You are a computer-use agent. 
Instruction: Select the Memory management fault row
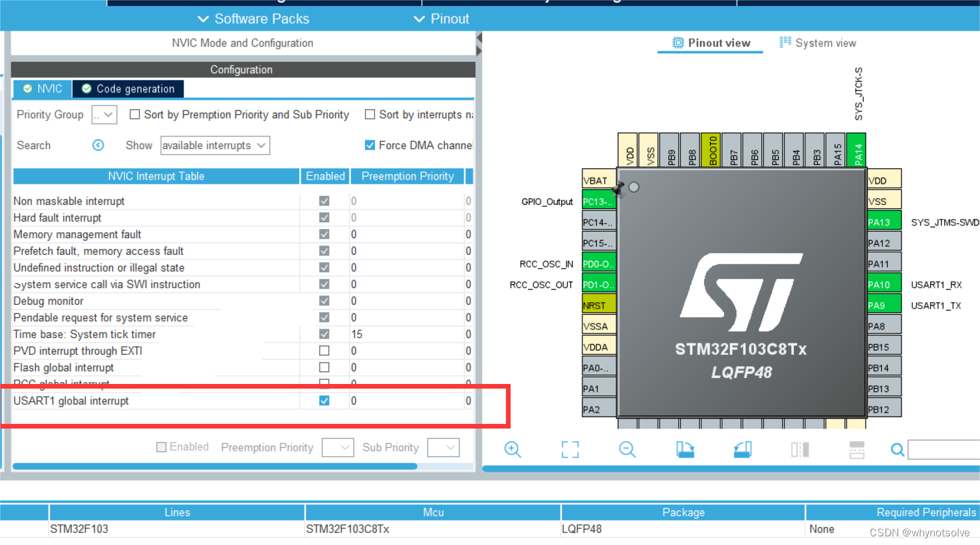click(243, 234)
